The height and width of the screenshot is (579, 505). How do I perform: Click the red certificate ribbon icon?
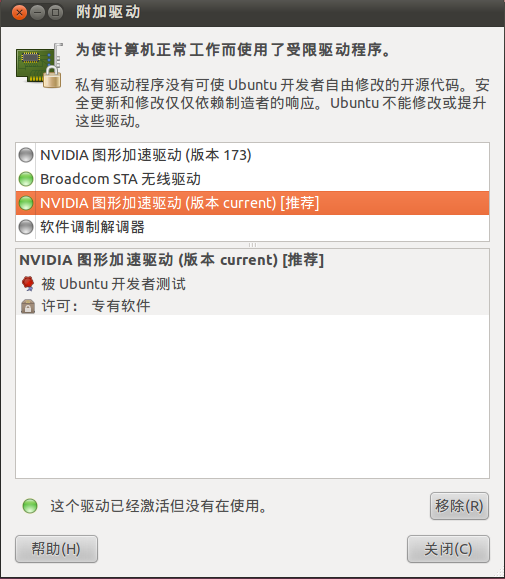(28, 284)
